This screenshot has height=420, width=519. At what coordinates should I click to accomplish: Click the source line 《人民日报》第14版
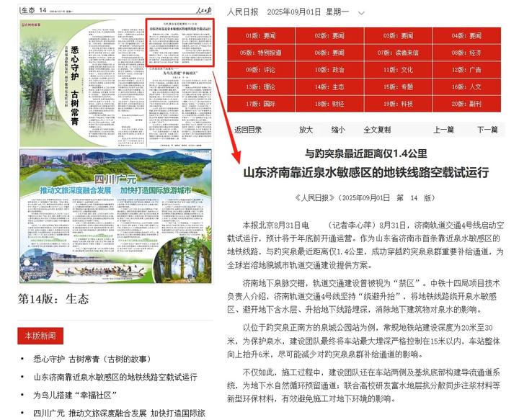click(x=365, y=198)
